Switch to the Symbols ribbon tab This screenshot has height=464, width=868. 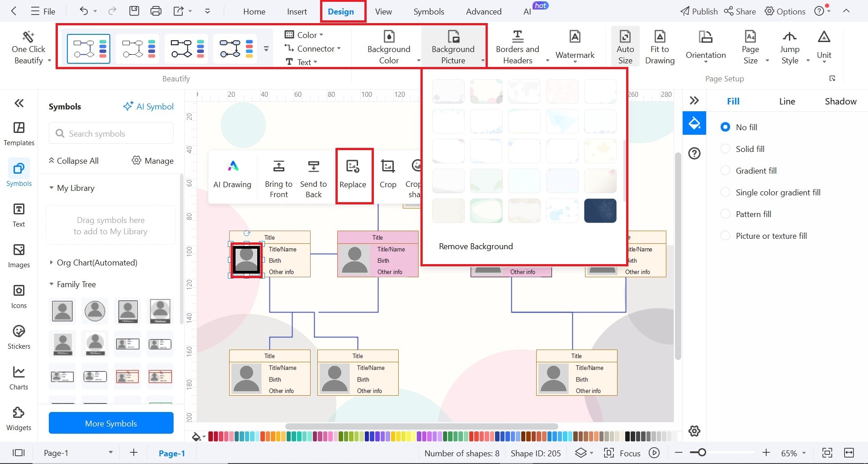pyautogui.click(x=429, y=11)
